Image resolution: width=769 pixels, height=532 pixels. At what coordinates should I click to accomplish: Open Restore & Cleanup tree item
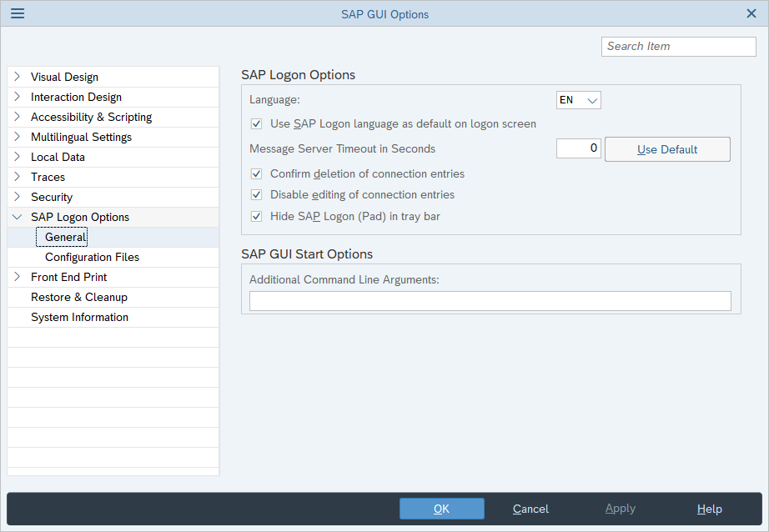click(x=79, y=298)
